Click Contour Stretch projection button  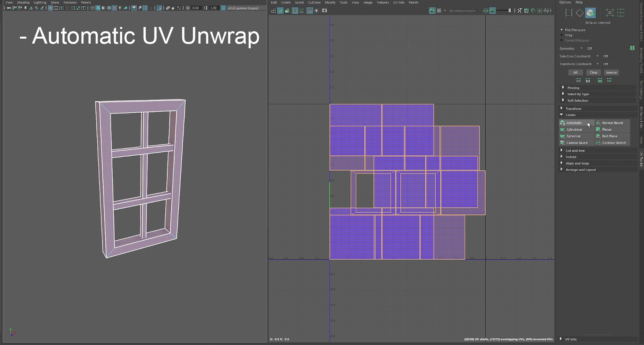[612, 143]
